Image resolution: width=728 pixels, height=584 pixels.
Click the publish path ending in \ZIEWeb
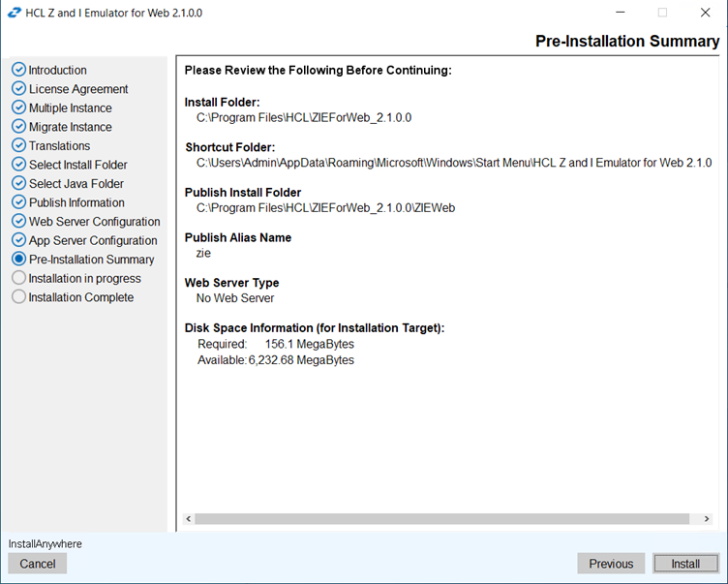pos(325,207)
